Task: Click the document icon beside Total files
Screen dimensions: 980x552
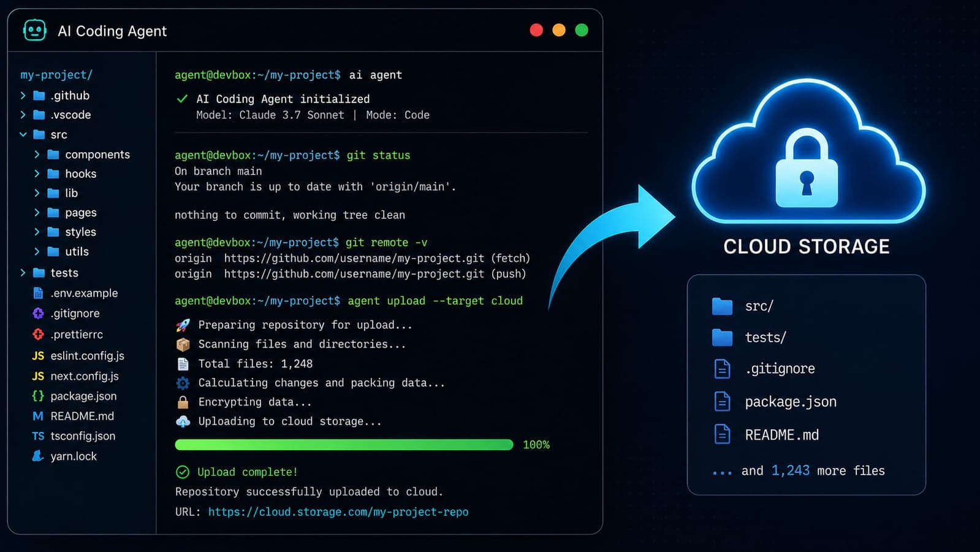Action: 183,364
